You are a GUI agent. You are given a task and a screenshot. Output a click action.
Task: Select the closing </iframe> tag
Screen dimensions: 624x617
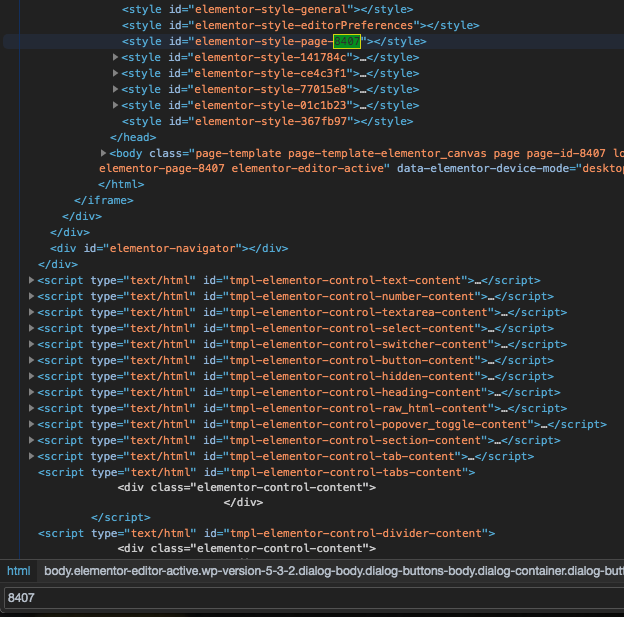click(104, 200)
